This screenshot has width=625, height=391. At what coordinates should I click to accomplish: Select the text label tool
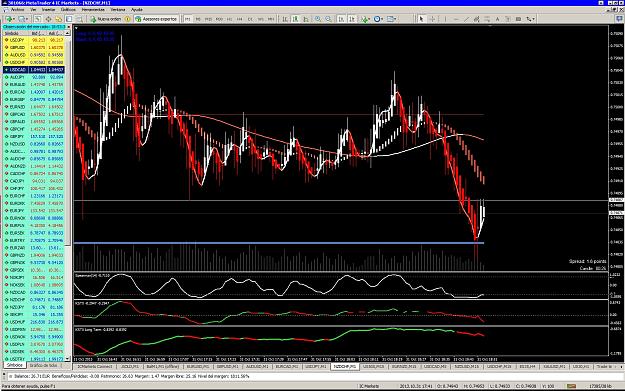point(508,19)
